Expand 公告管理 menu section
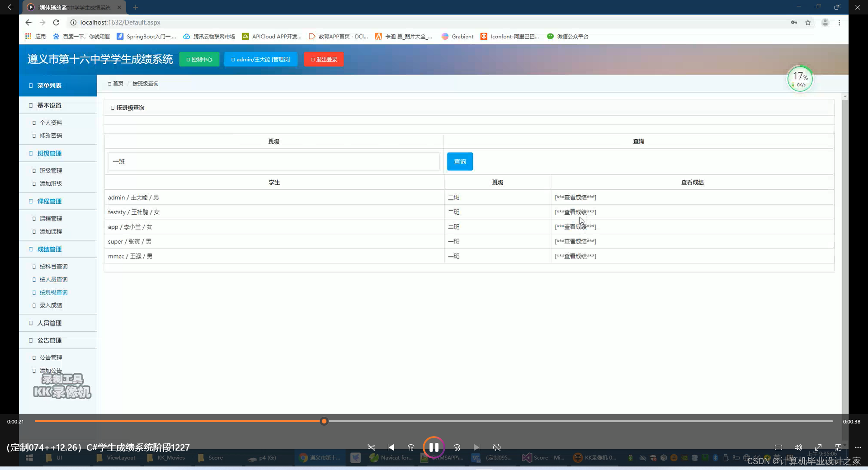Viewport: 868px width, 470px height. (x=58, y=340)
